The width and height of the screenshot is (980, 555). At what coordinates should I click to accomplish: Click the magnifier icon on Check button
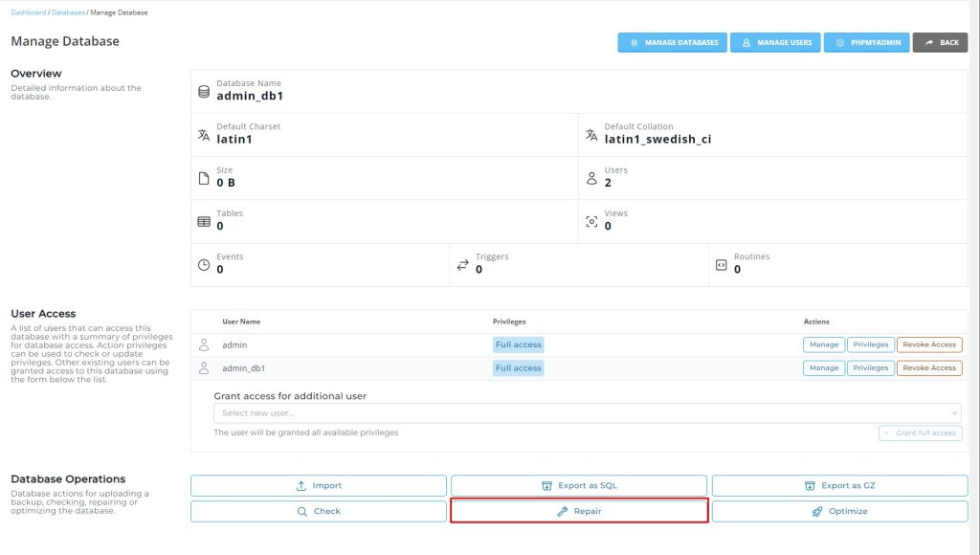tap(302, 511)
